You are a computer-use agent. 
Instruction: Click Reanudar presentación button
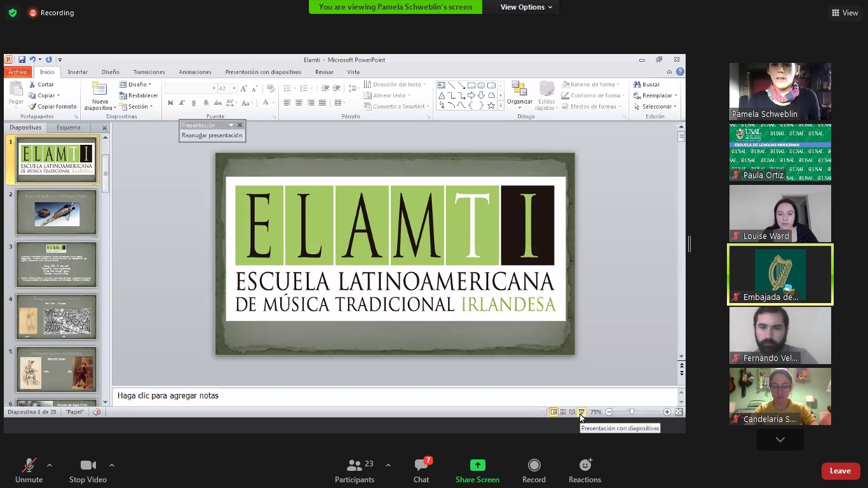click(x=212, y=135)
